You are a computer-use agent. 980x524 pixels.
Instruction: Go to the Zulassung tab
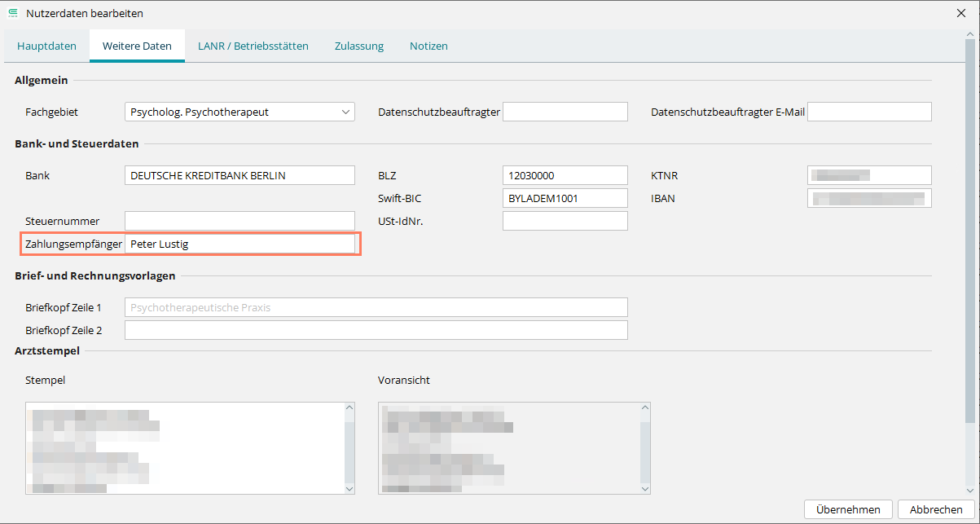[x=359, y=46]
